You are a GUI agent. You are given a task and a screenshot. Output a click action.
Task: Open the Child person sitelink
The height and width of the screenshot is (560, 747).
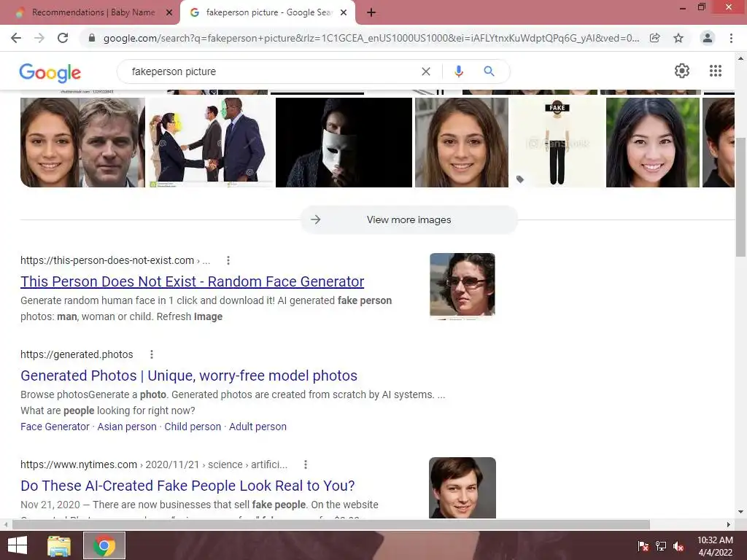[193, 427]
